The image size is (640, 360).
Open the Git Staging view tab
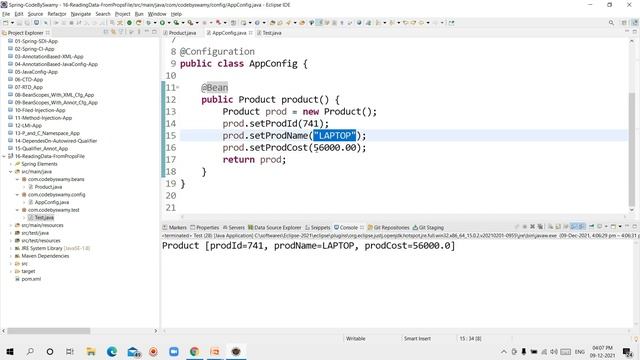pyautogui.click(x=428, y=227)
